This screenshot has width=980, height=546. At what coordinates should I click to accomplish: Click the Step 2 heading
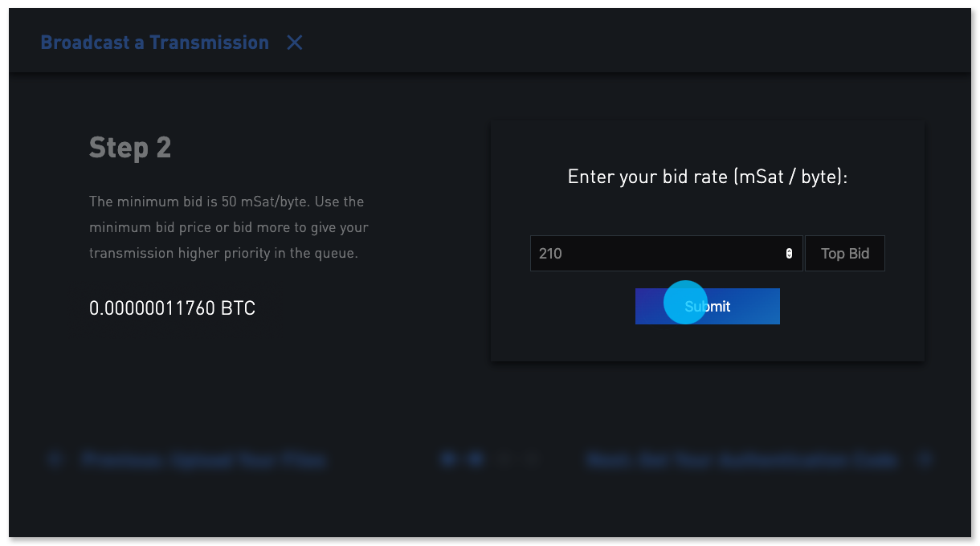coord(129,147)
